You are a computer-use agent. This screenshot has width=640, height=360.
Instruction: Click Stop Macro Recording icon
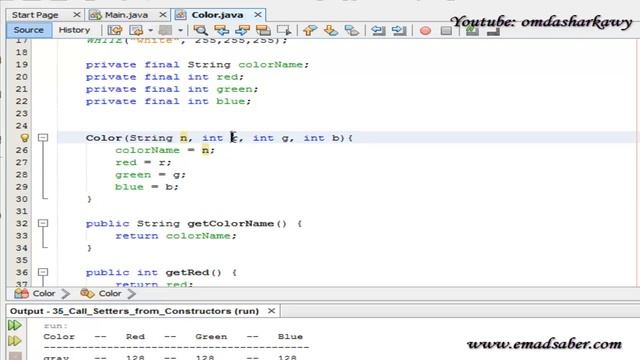[x=446, y=31]
